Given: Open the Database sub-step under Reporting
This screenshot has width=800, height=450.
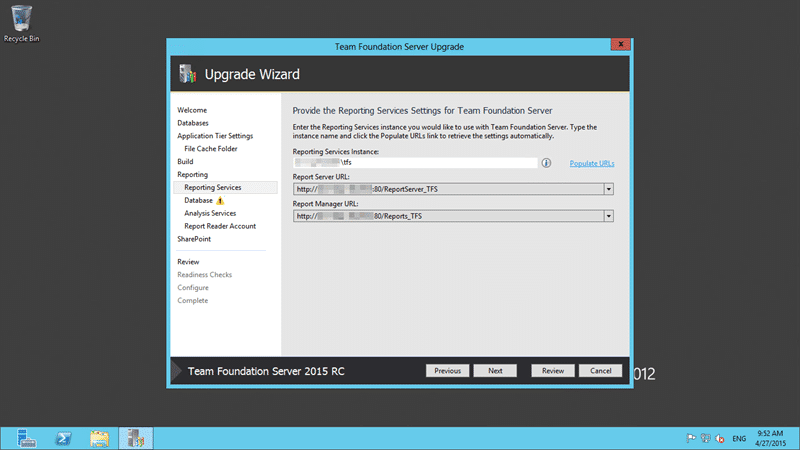Looking at the screenshot, I should (198, 201).
